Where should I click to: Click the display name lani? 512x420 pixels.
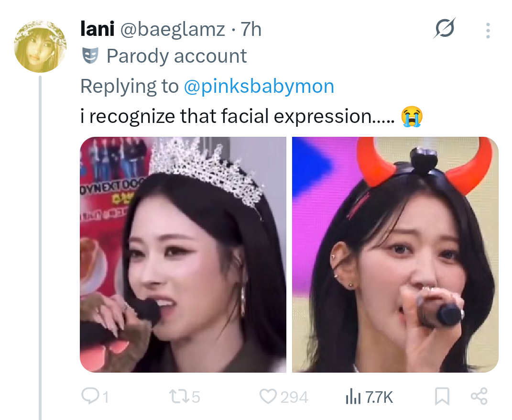coord(98,29)
